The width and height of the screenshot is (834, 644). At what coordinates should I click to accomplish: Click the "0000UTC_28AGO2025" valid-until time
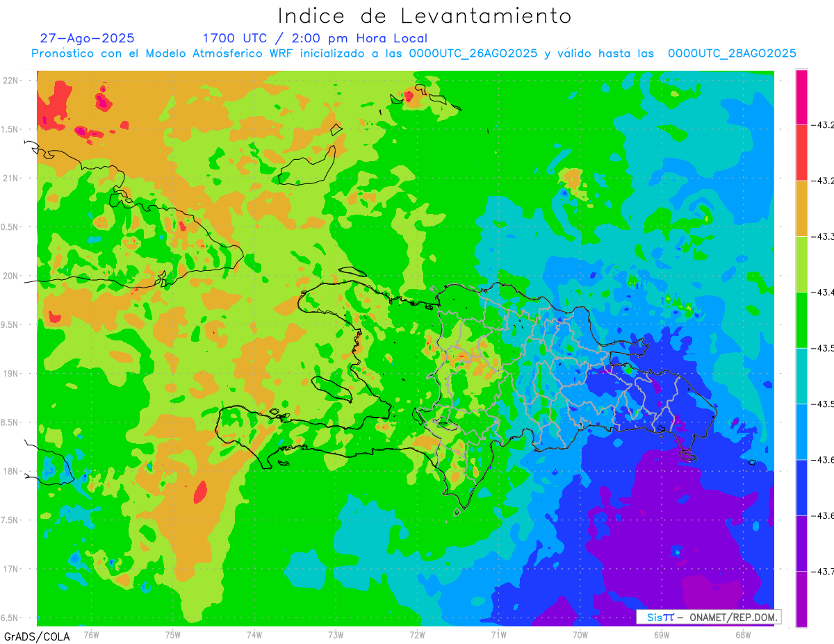[731, 53]
